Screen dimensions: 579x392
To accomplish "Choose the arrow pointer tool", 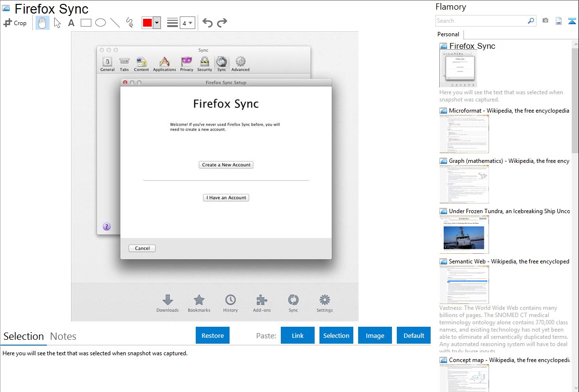I will click(57, 23).
